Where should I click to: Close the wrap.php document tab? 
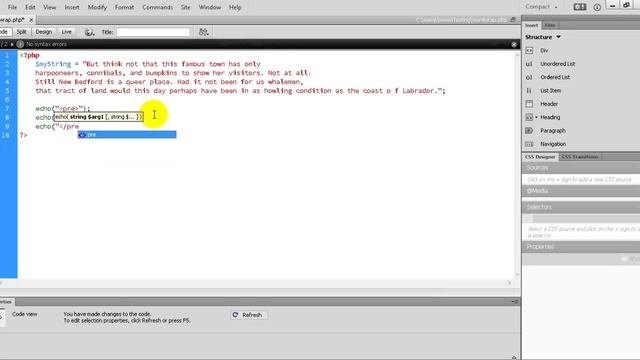[x=31, y=20]
